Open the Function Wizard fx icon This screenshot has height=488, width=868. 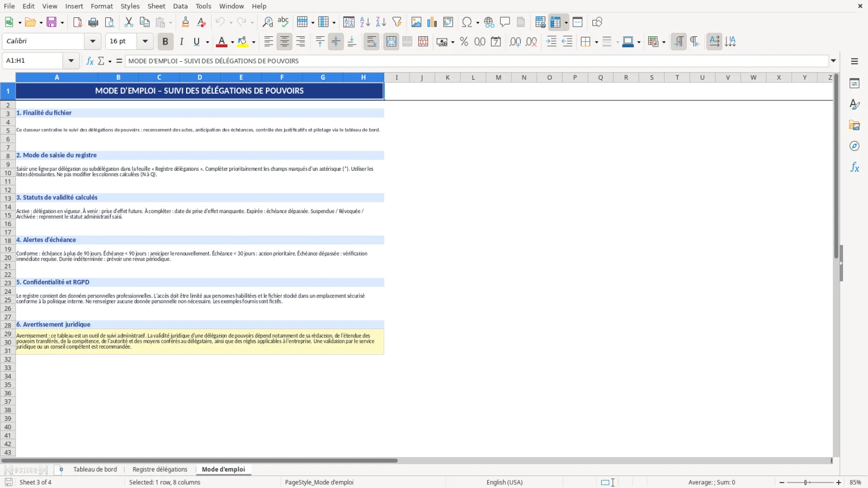click(90, 61)
